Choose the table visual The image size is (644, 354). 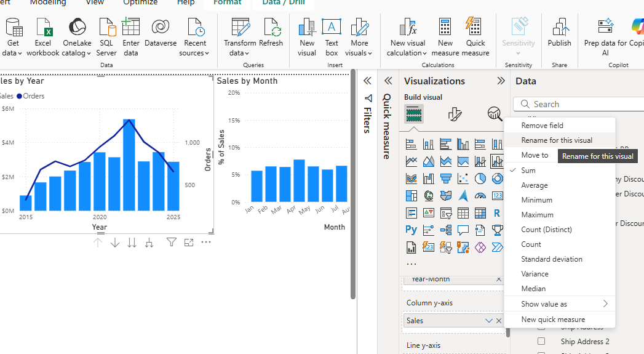(463, 213)
